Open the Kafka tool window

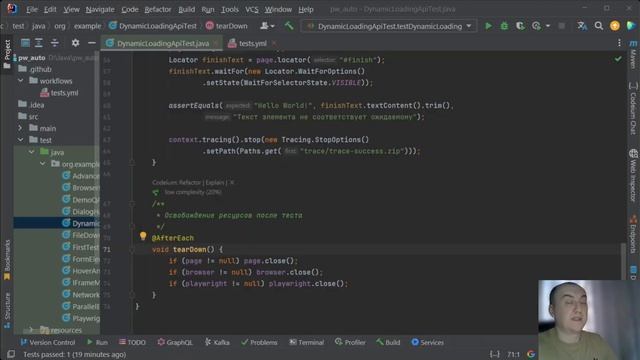coord(217,342)
